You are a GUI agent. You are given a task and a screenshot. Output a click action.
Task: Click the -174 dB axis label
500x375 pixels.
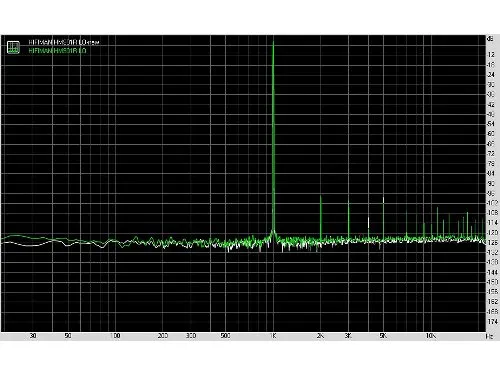[x=492, y=321]
